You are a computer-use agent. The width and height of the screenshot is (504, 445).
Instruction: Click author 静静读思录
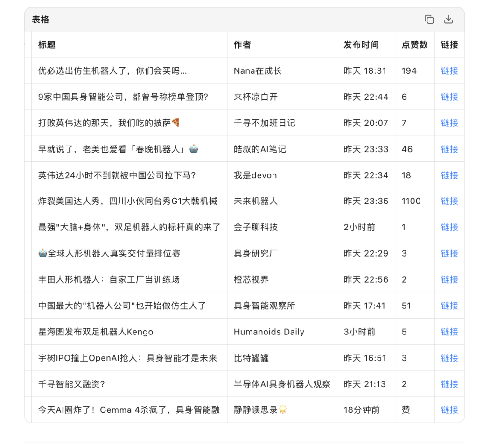pos(260,410)
